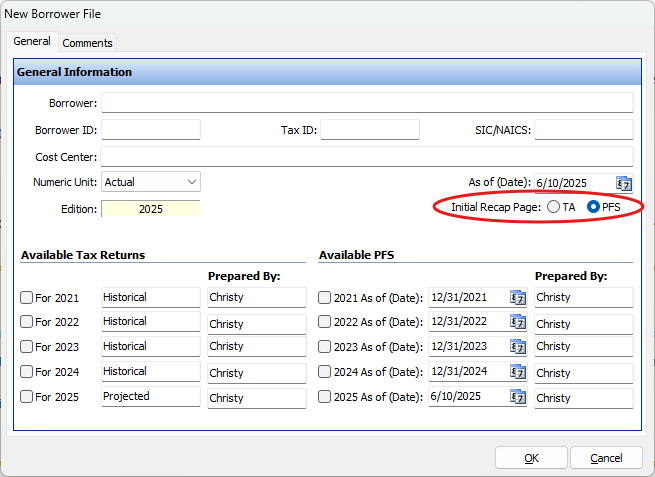Open calendar icon for 2023 PFS date
This screenshot has width=655, height=477.
518,347
